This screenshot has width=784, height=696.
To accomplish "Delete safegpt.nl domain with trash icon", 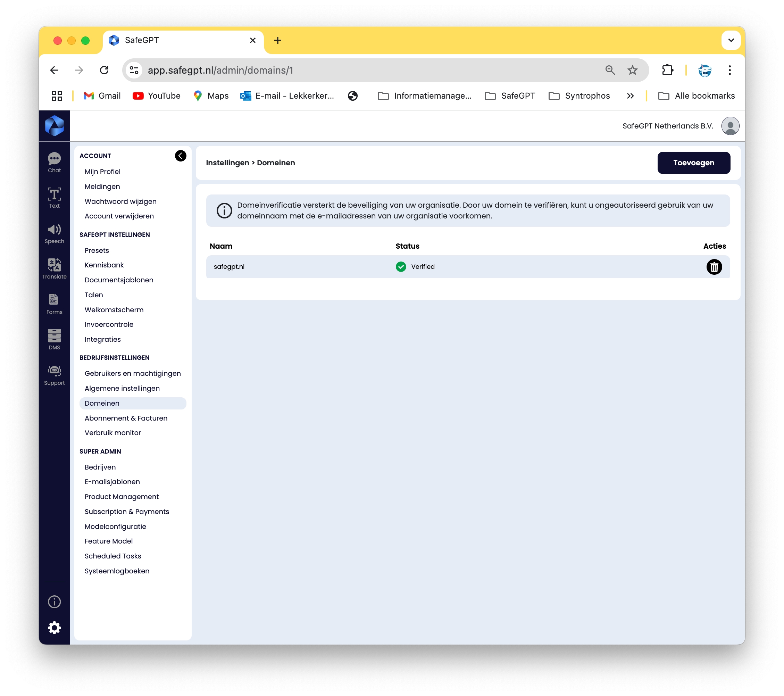I will click(714, 267).
